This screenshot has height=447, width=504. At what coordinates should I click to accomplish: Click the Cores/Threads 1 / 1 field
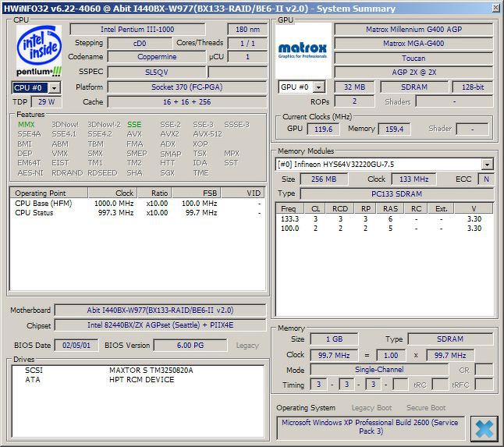pyautogui.click(x=247, y=43)
